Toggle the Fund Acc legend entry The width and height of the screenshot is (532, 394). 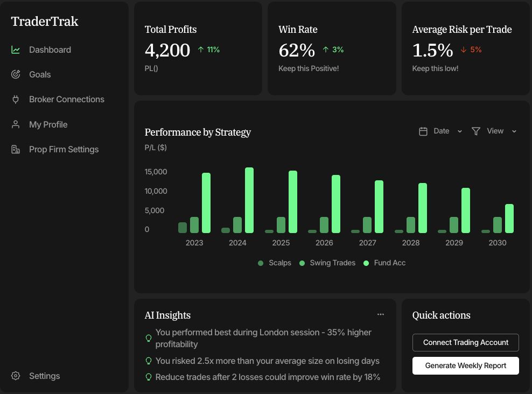click(x=384, y=263)
